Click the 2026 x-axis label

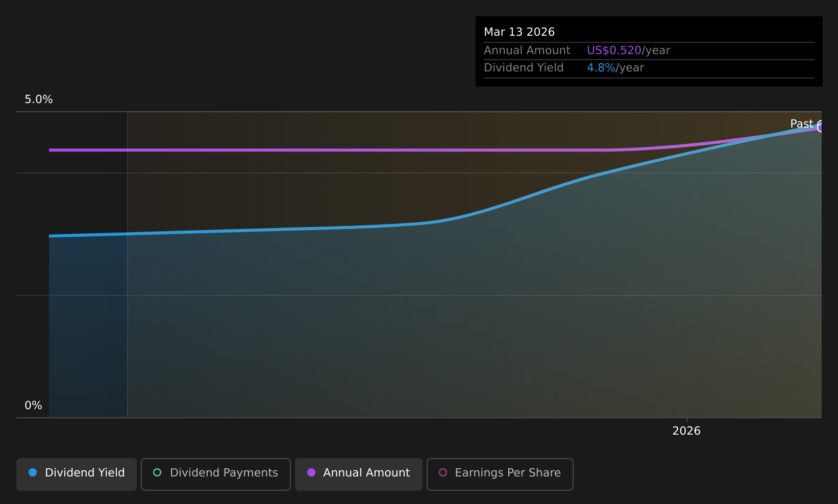[686, 431]
